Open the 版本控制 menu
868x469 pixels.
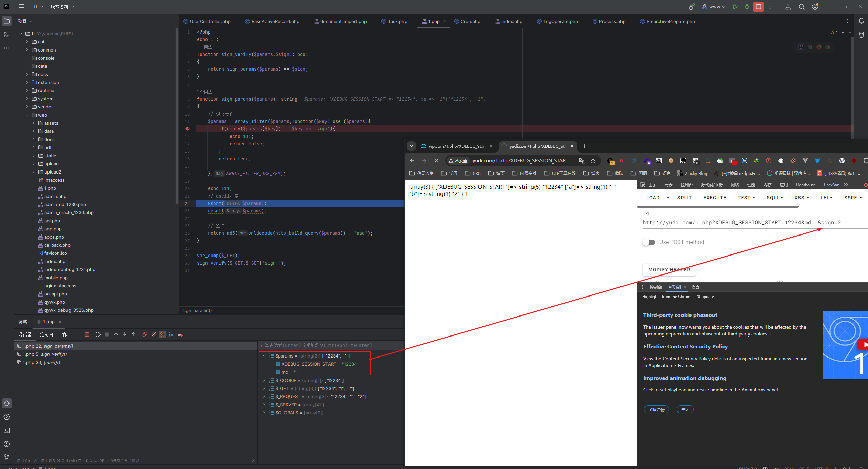[x=62, y=7]
